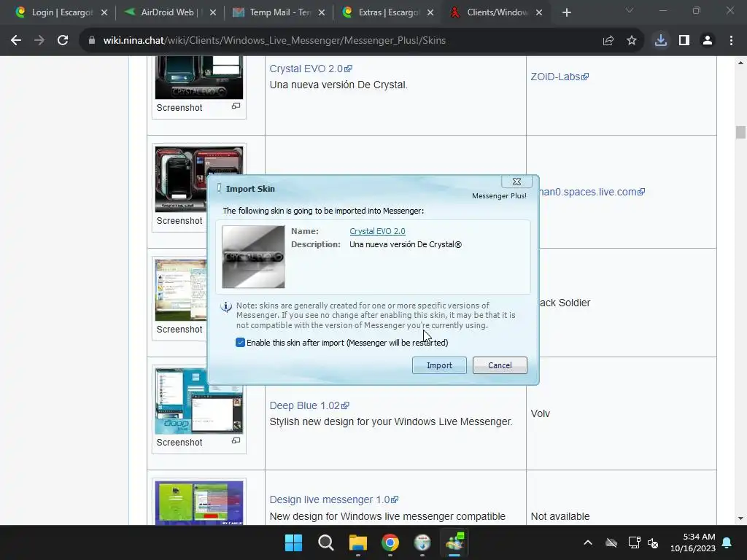Open the cloud sync tray icon
The image size is (747, 560).
coord(611,542)
